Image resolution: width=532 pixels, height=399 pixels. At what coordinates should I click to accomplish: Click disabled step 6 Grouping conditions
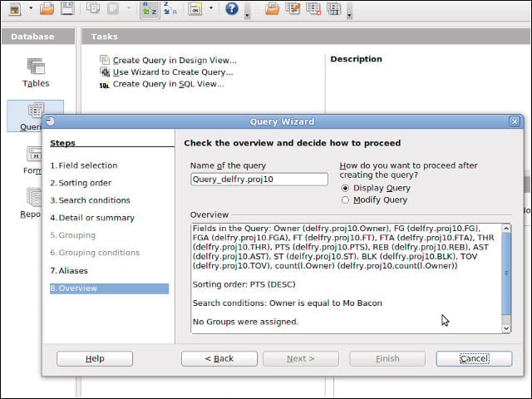point(95,253)
